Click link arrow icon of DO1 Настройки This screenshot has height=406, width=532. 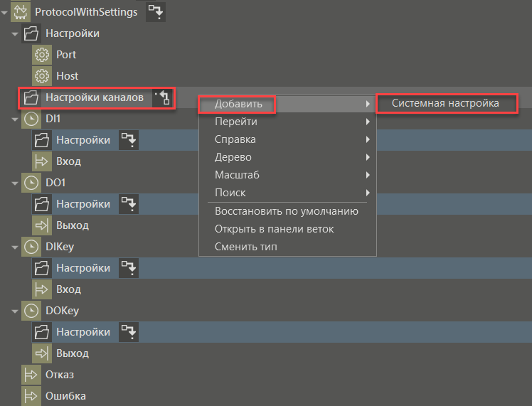(129, 204)
